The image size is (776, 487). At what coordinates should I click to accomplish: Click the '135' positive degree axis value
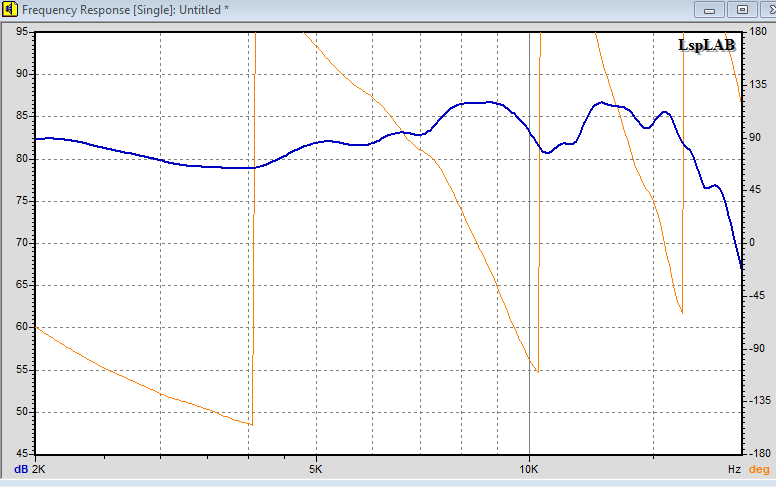(x=758, y=85)
